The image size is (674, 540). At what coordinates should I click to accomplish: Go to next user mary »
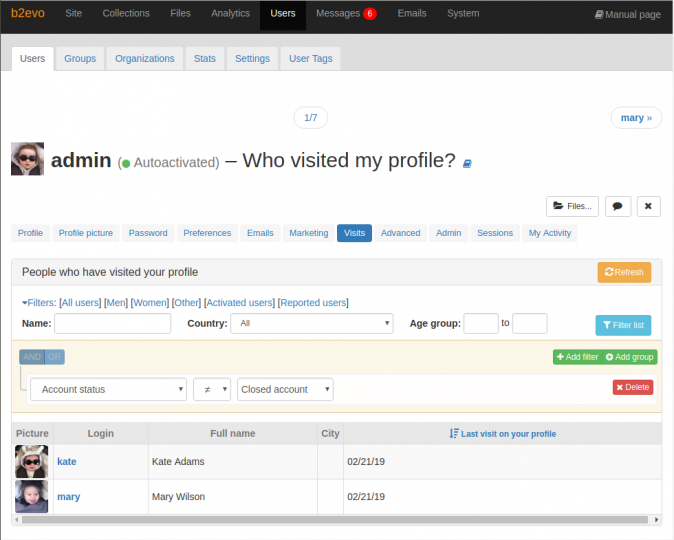coord(636,117)
